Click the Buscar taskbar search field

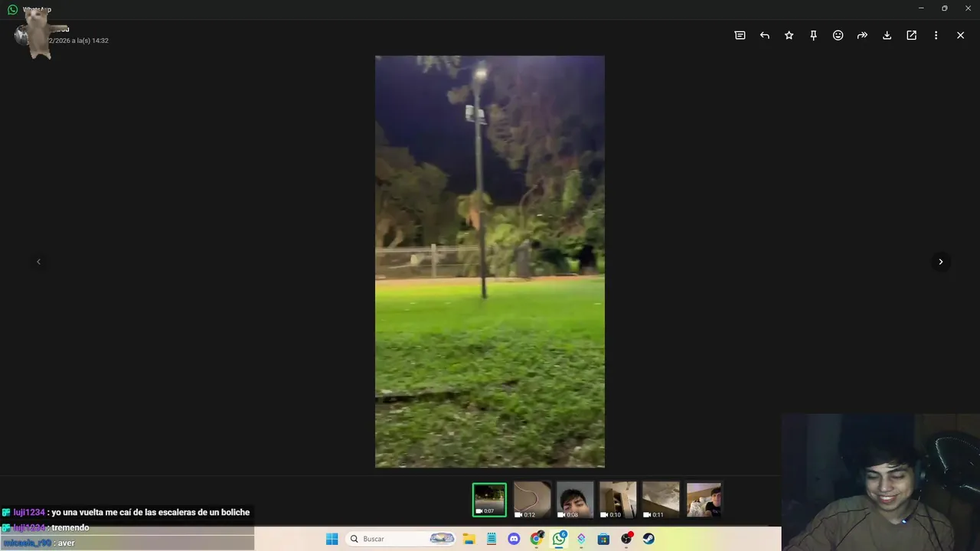(401, 539)
